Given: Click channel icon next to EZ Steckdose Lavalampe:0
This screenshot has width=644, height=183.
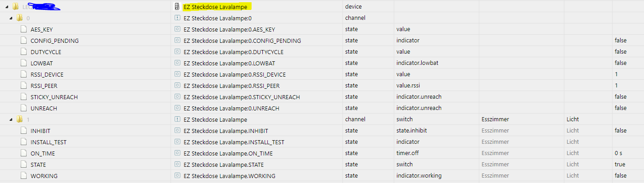Looking at the screenshot, I should click(177, 18).
